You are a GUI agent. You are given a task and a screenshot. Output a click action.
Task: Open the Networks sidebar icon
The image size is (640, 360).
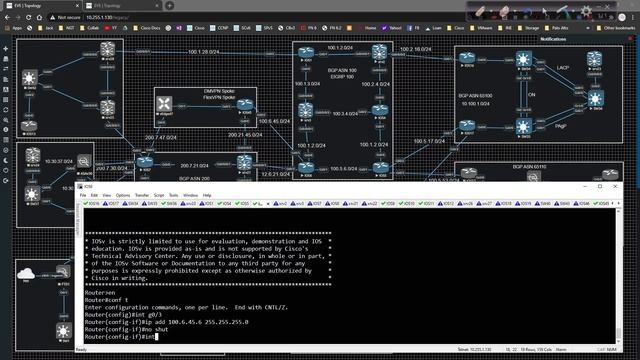(x=6, y=69)
